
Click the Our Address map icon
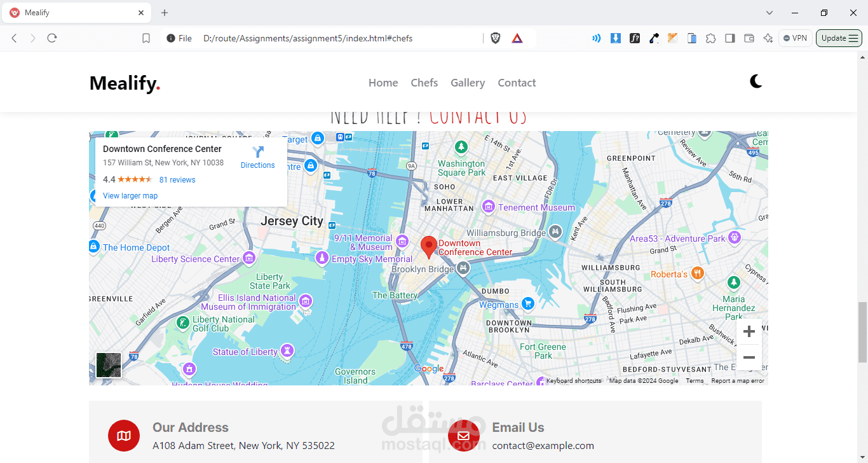pyautogui.click(x=124, y=436)
